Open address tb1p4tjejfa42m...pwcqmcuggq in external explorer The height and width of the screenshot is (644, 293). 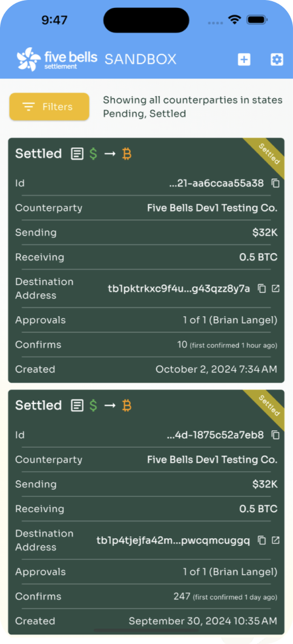coord(275,540)
